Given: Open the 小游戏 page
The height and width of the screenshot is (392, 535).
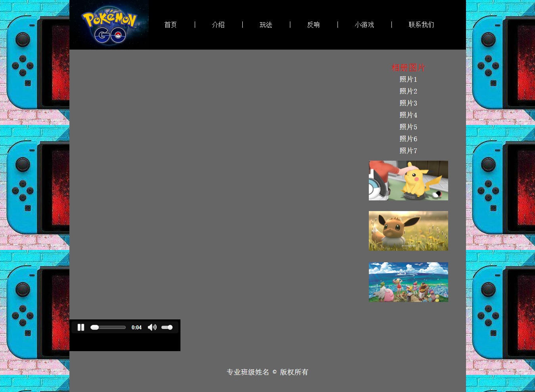Looking at the screenshot, I should tap(364, 25).
